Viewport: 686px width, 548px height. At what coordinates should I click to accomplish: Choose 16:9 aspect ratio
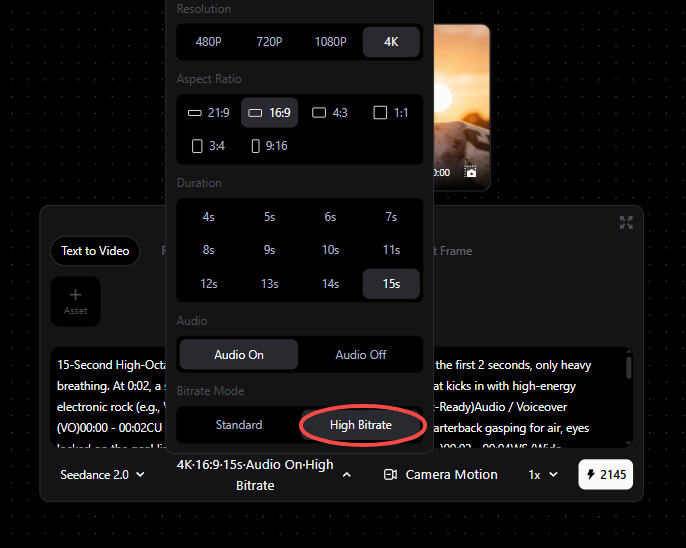click(269, 113)
